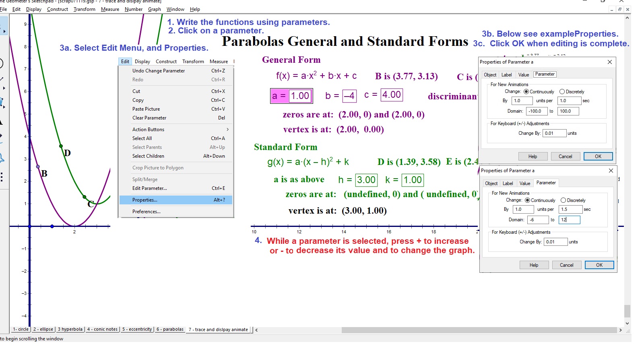
Task: Select the Polygon tool
Action: point(2,101)
